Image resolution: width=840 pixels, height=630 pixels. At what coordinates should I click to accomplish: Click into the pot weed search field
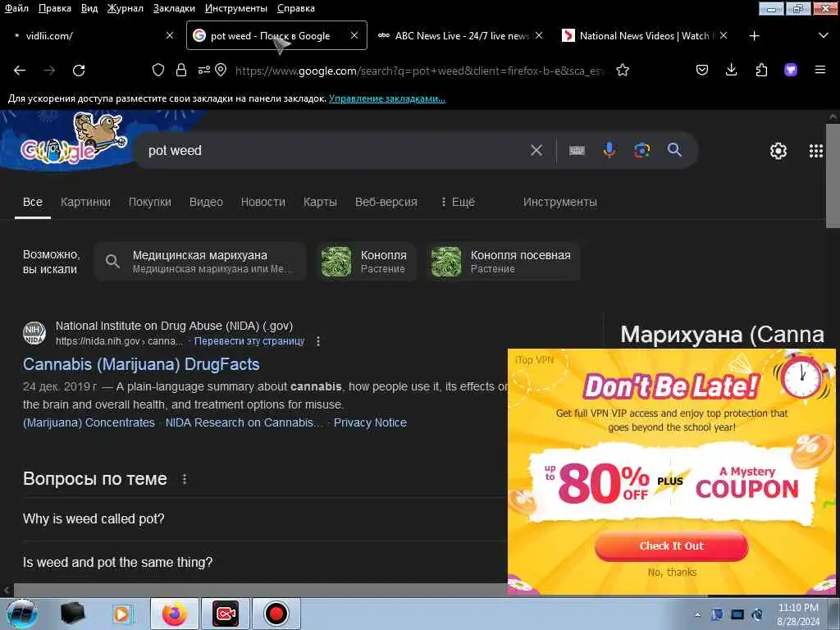point(332,151)
